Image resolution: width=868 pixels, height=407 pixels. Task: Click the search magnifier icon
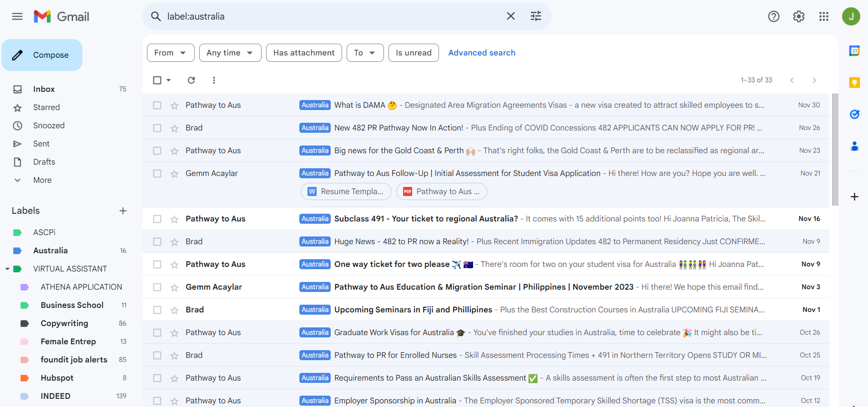(x=156, y=16)
